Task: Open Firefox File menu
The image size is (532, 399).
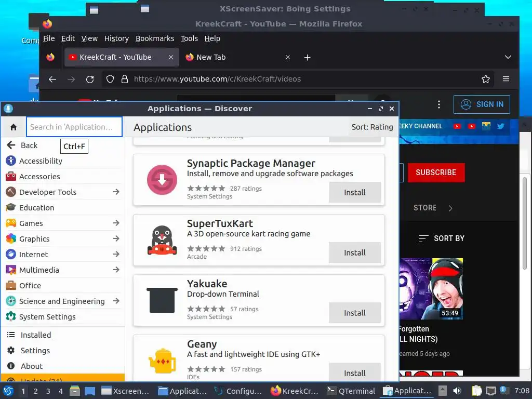Action: pos(49,38)
